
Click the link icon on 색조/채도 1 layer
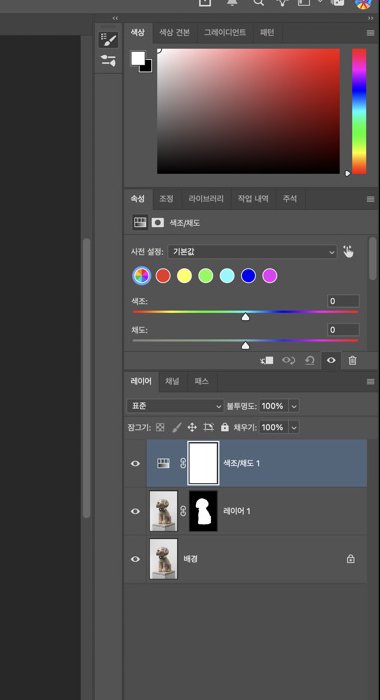[183, 463]
